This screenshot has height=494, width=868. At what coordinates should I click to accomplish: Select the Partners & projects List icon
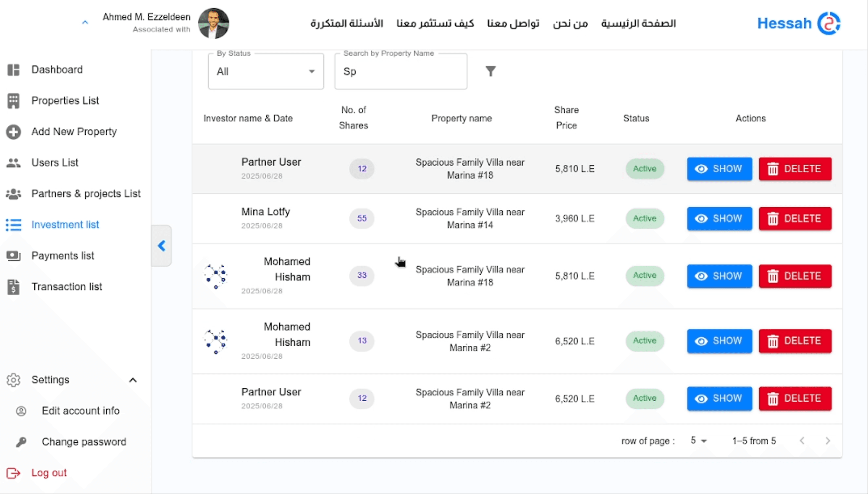[x=14, y=194]
